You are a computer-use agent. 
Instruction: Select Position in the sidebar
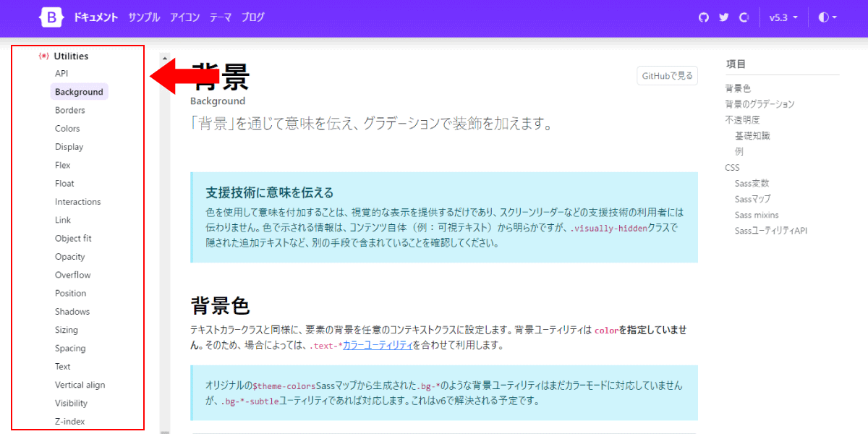pos(71,294)
